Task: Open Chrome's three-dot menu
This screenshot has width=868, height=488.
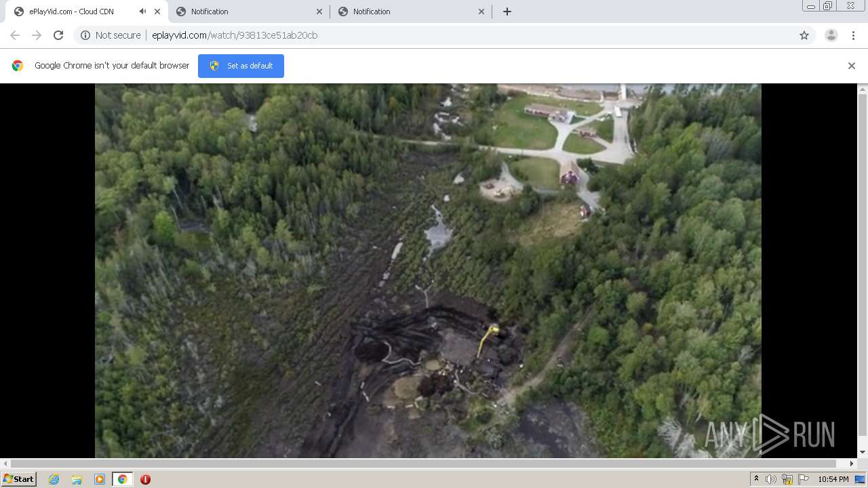Action: coord(854,35)
